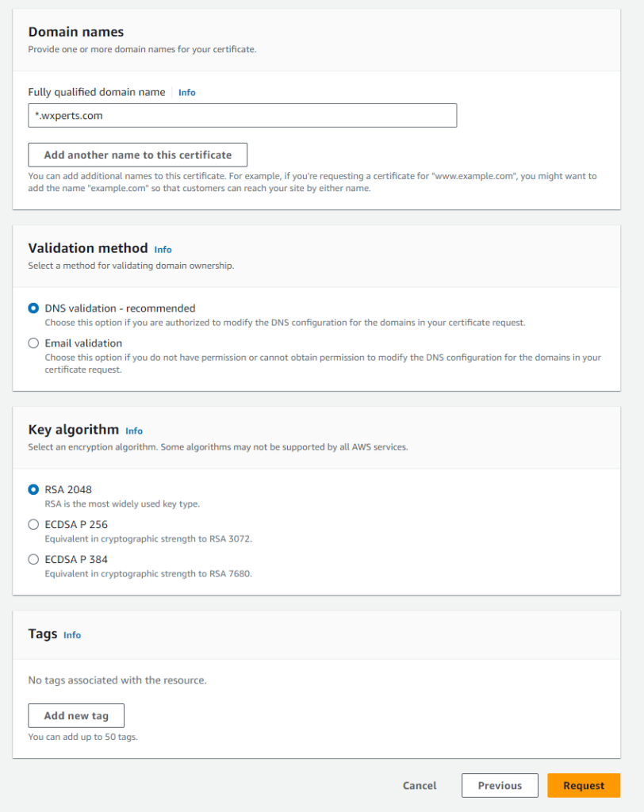
Task: Click the 'Equivalent to RSA 3072' description
Action: point(148,539)
